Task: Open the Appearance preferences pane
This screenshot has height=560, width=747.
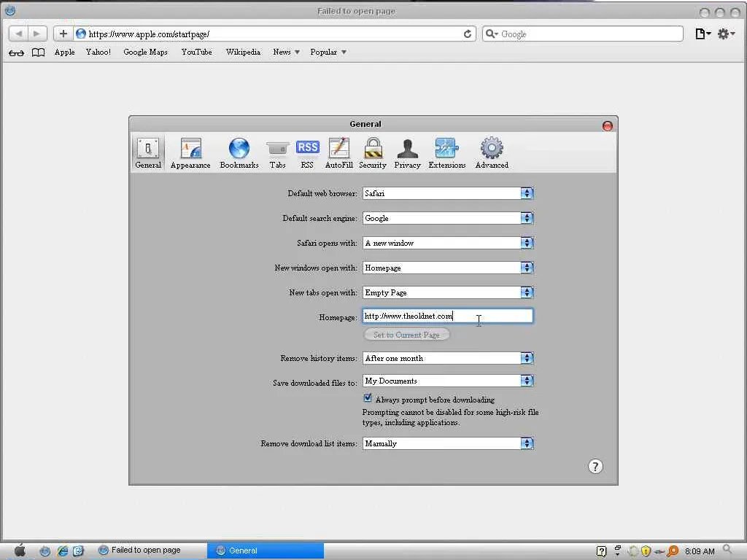Action: point(190,153)
